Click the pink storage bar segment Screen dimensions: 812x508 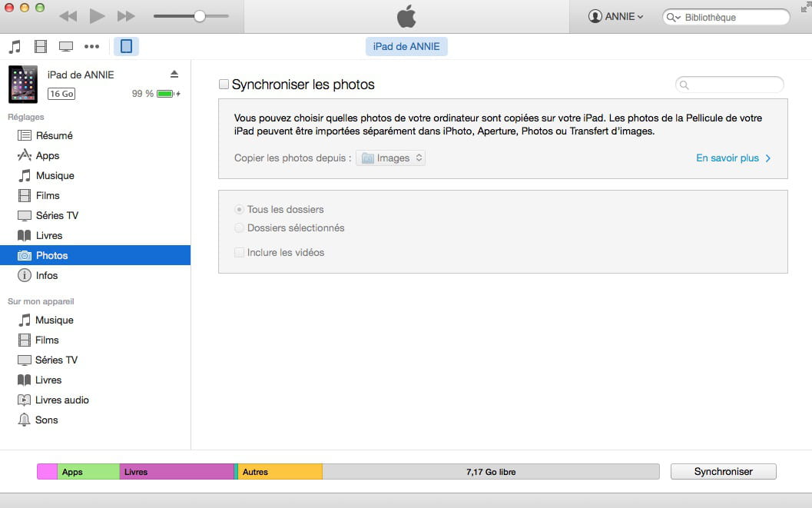click(x=47, y=472)
